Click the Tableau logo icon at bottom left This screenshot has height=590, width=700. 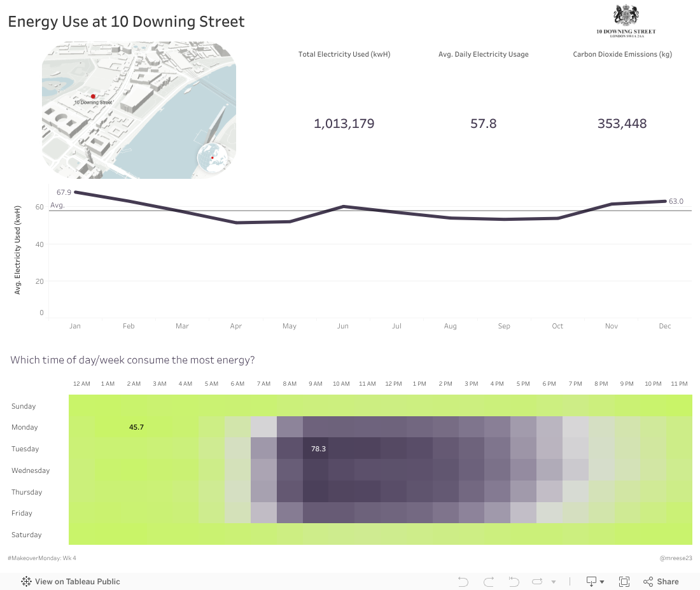coord(27,582)
